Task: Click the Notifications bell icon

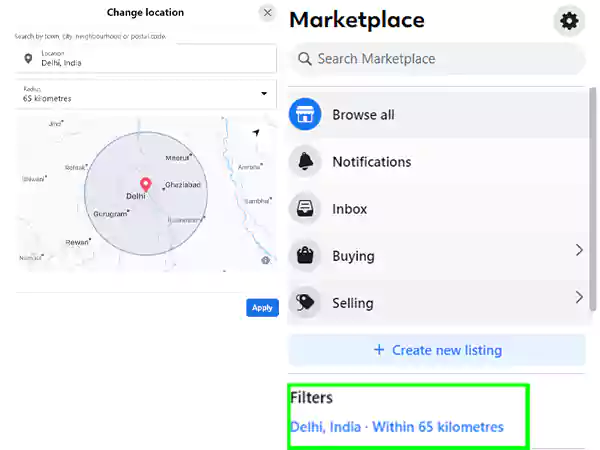Action: tap(305, 161)
